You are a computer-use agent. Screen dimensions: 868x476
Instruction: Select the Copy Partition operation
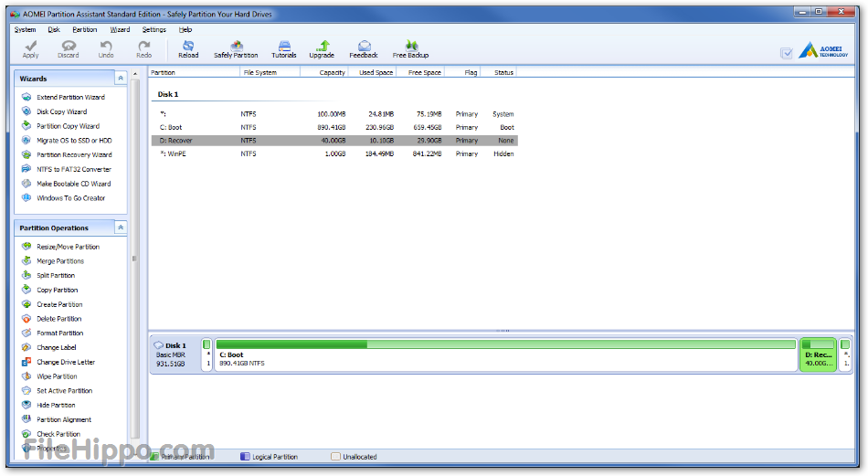pyautogui.click(x=57, y=290)
